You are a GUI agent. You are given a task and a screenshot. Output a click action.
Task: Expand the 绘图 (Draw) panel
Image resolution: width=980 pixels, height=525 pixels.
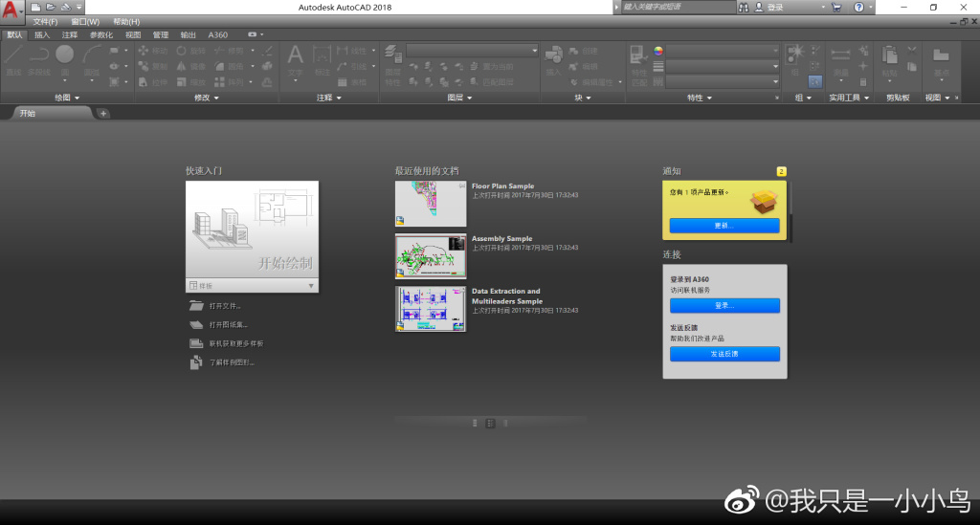pos(67,98)
